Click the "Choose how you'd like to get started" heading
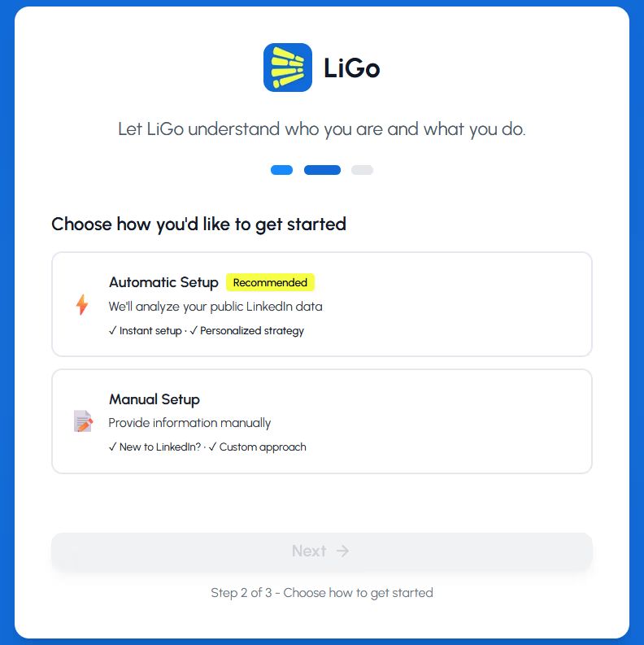 point(199,224)
